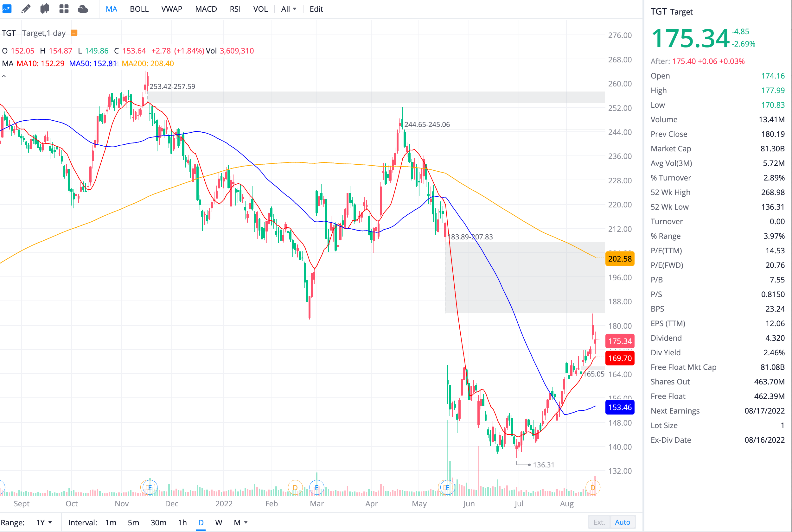
Task: Click the blue line chart icon
Action: click(x=7, y=9)
